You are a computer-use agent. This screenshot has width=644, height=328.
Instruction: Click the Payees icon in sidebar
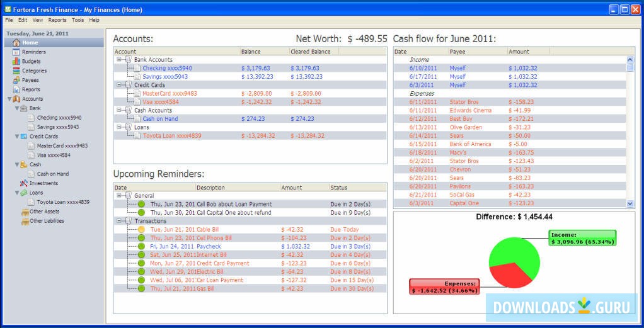tap(16, 80)
